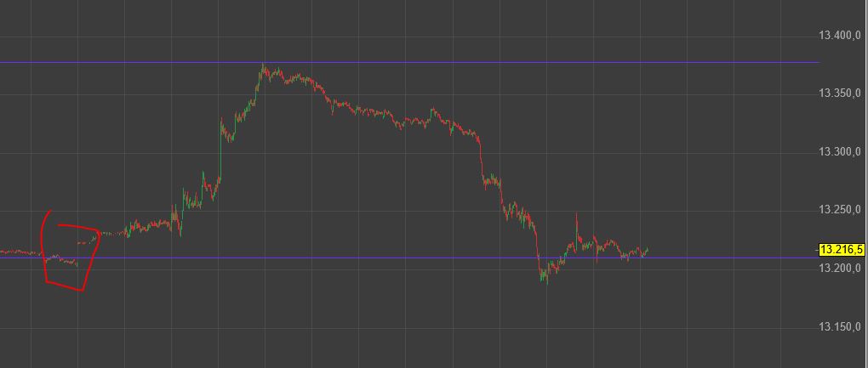The height and width of the screenshot is (368, 868).
Task: Select the lower purple horizontal line
Action: pos(409,258)
